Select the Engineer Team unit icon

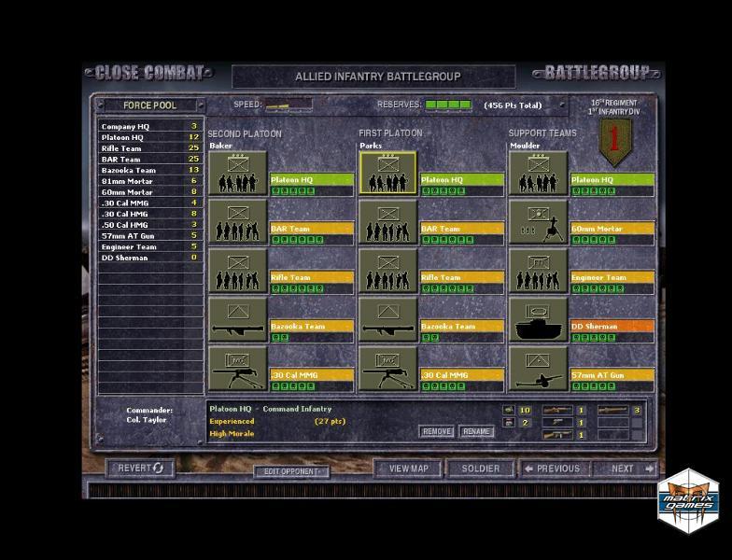[x=538, y=271]
